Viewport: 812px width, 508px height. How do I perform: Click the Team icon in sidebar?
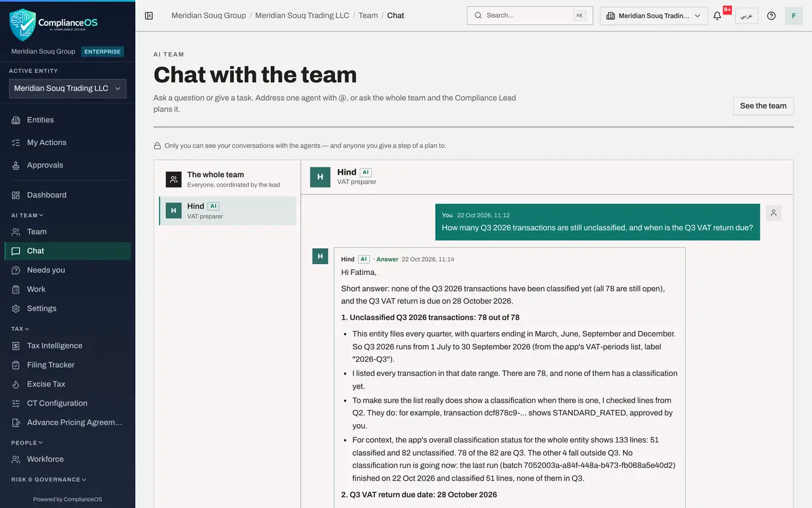(x=16, y=232)
